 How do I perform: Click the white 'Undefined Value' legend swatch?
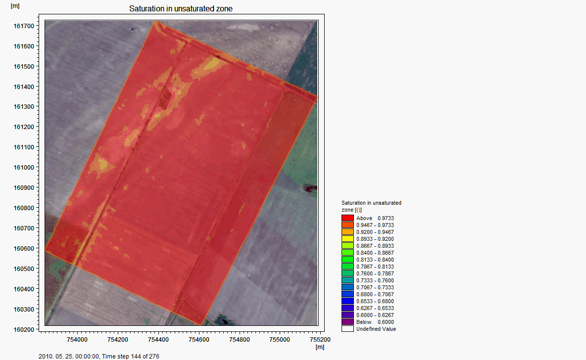[347, 329]
